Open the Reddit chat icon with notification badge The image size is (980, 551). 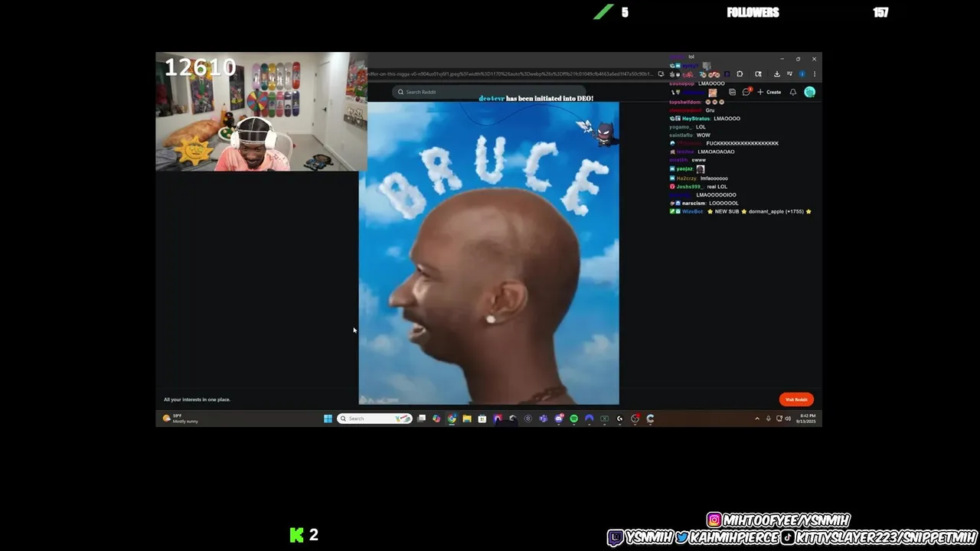point(746,92)
